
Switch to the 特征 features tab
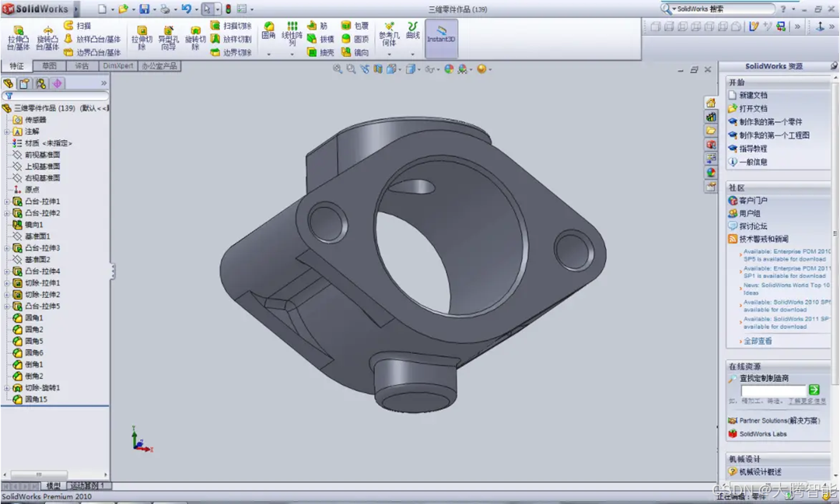(16, 66)
